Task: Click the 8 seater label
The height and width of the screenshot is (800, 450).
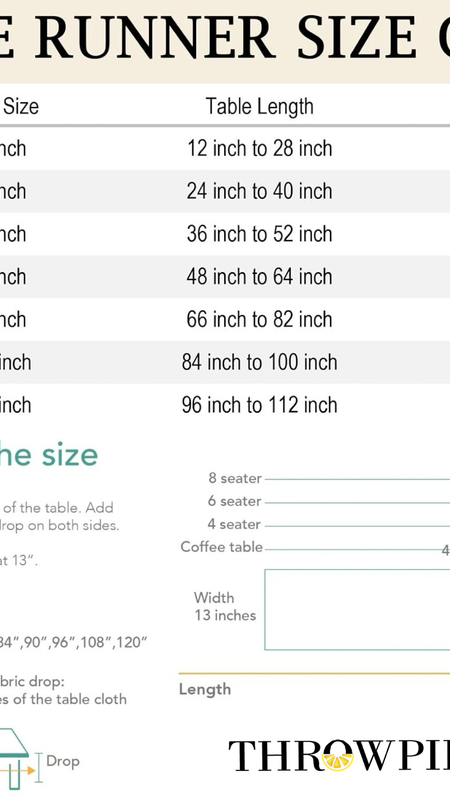Action: (235, 478)
